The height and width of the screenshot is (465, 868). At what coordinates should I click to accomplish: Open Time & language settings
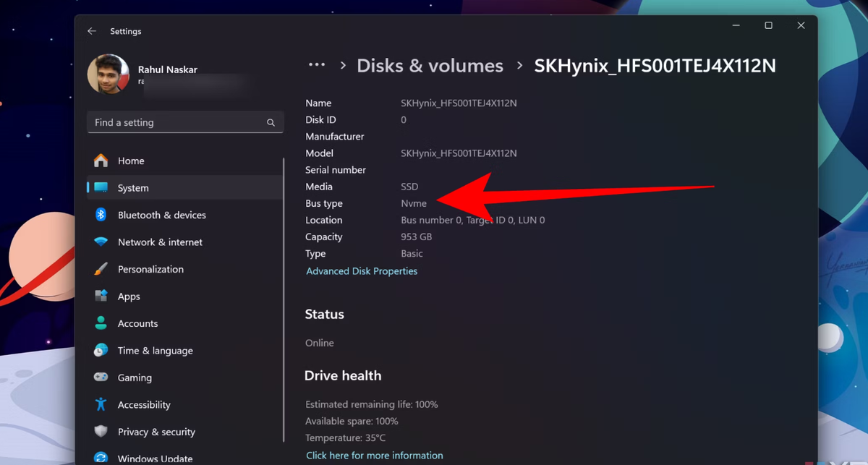[184, 351]
